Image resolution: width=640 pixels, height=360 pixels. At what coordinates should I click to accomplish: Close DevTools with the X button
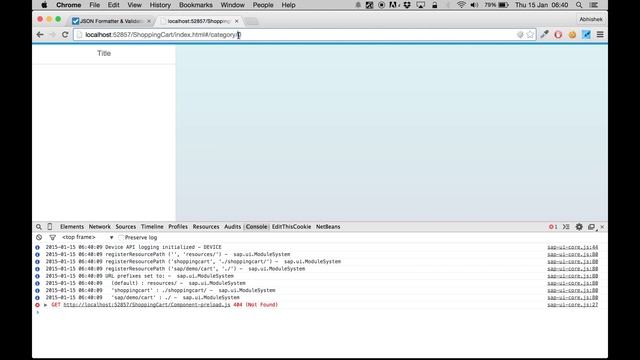[602, 227]
